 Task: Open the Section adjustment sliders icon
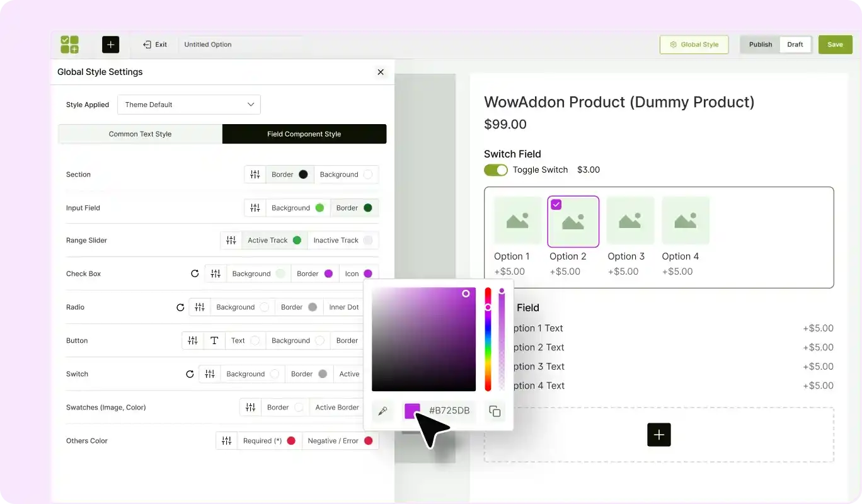[x=255, y=174]
